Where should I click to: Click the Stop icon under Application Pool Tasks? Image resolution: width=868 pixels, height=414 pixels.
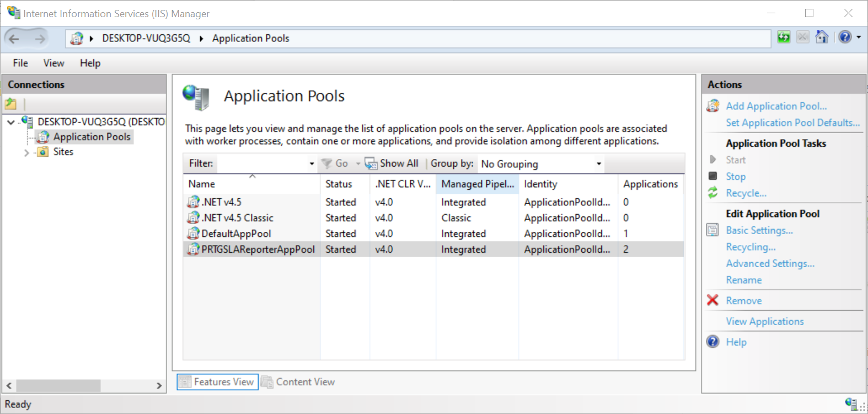(712, 176)
